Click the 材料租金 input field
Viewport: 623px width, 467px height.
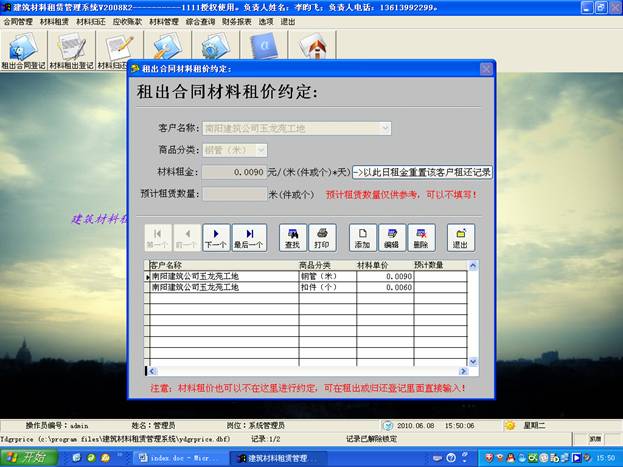235,172
